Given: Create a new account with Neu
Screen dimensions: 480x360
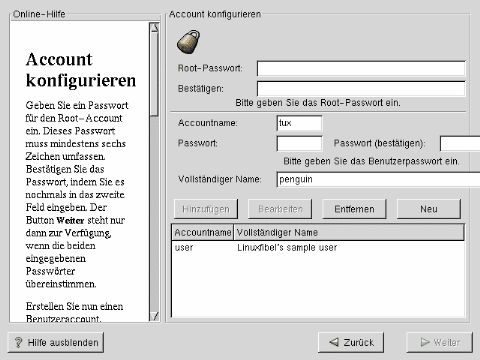Looking at the screenshot, I should [429, 209].
